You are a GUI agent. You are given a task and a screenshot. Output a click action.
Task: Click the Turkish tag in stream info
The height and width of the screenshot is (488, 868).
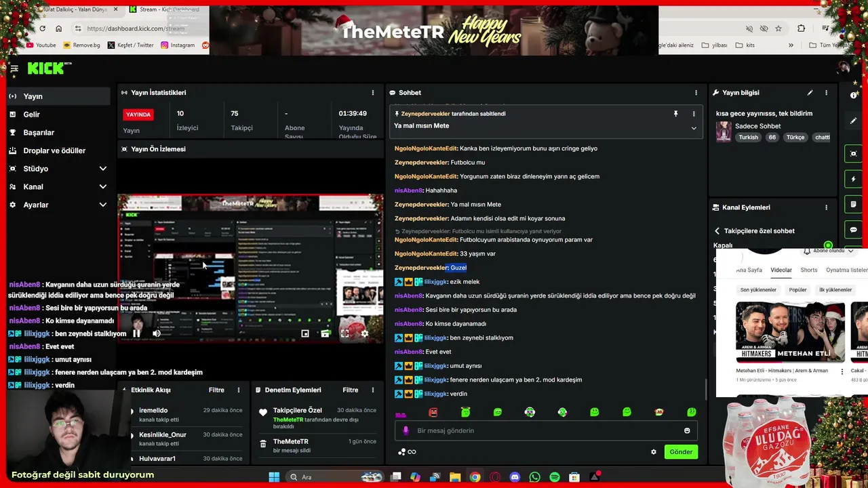coord(749,138)
